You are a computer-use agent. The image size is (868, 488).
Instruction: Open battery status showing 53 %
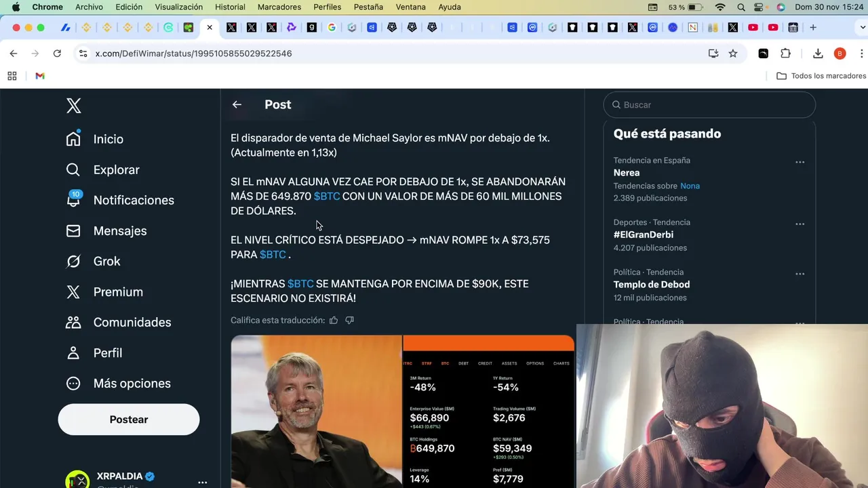tap(686, 7)
